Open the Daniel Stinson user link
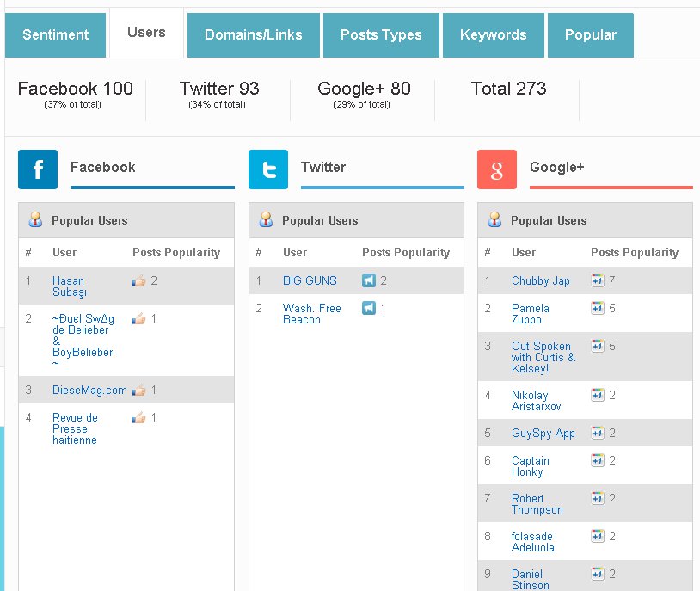The width and height of the screenshot is (700, 591). 531,580
